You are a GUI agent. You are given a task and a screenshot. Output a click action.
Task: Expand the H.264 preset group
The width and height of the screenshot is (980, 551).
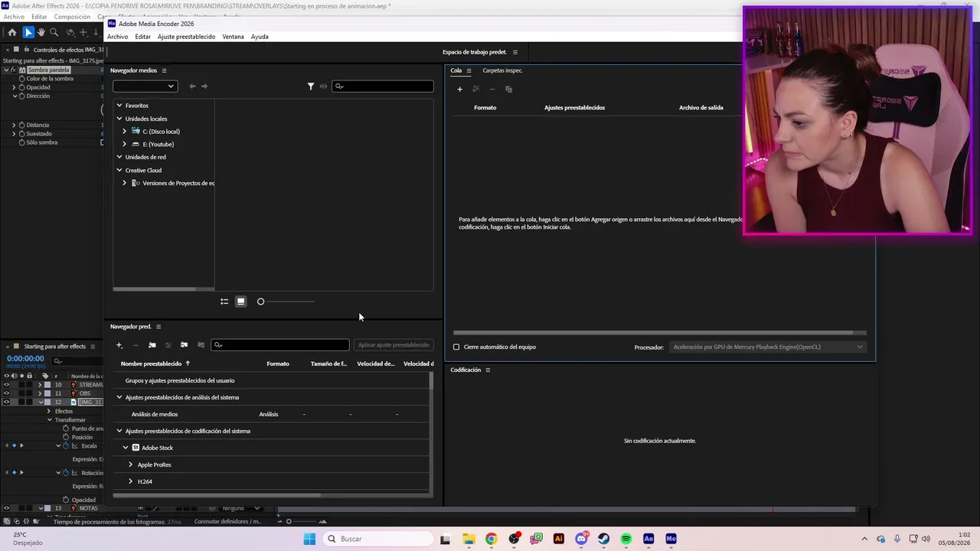pyautogui.click(x=131, y=481)
